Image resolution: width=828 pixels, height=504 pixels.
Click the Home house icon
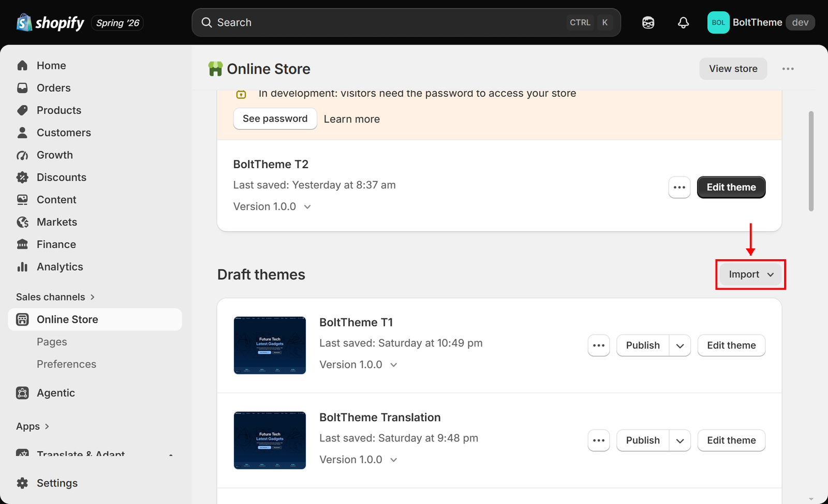click(x=22, y=66)
